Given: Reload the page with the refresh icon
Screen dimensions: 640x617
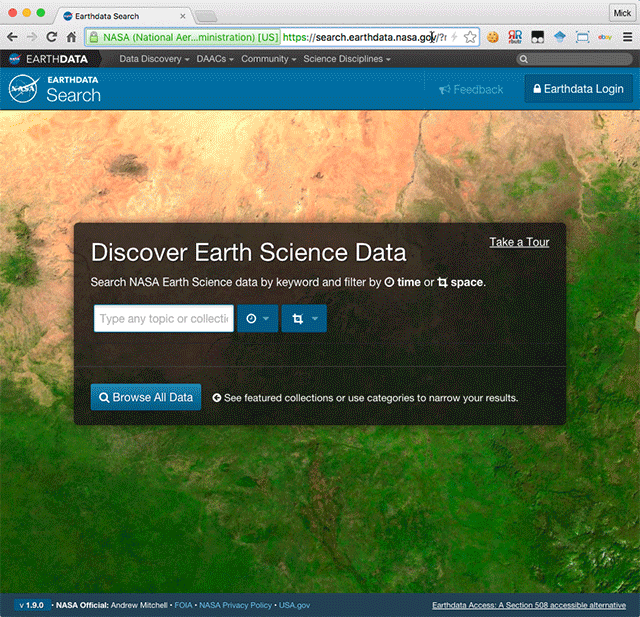Looking at the screenshot, I should tap(51, 37).
